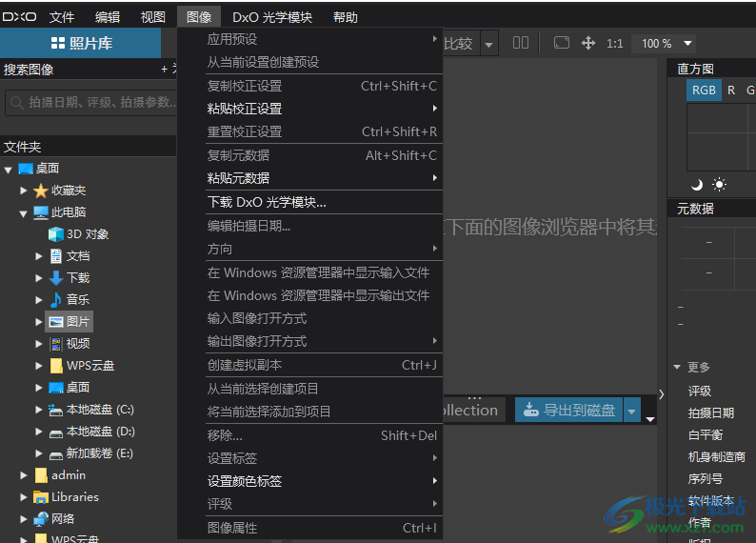Open the 视图 menu

point(153,17)
